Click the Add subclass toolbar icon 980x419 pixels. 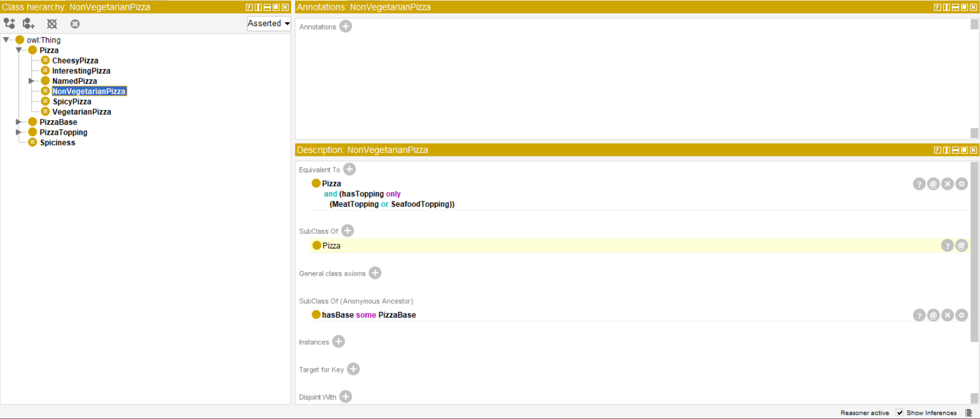pos(9,24)
